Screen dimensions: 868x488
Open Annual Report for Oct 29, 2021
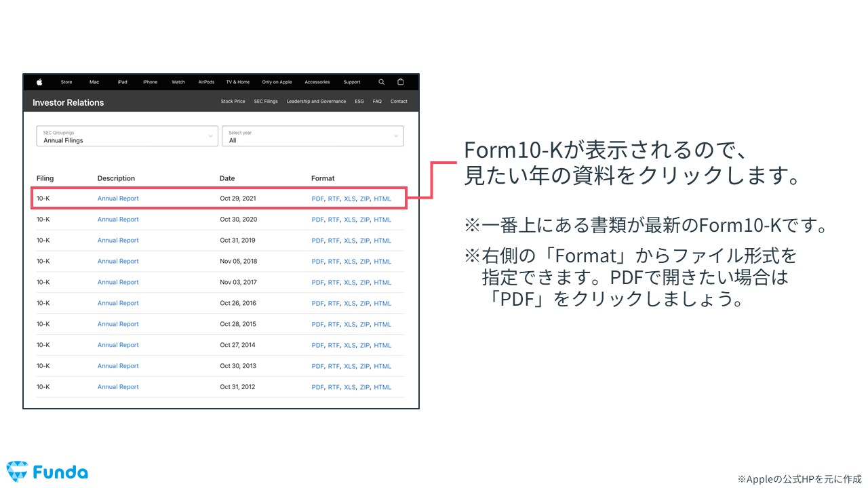118,199
